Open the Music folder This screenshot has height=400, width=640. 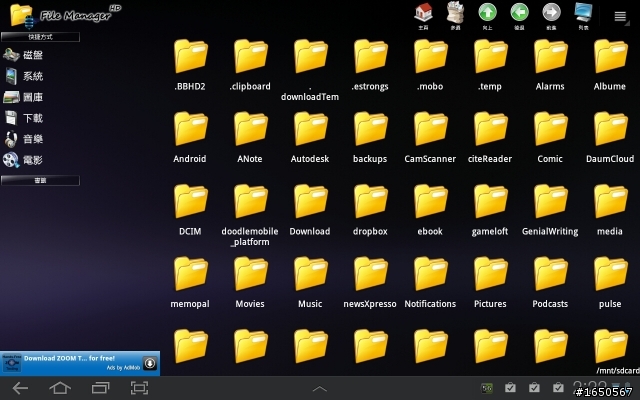pyautogui.click(x=310, y=282)
